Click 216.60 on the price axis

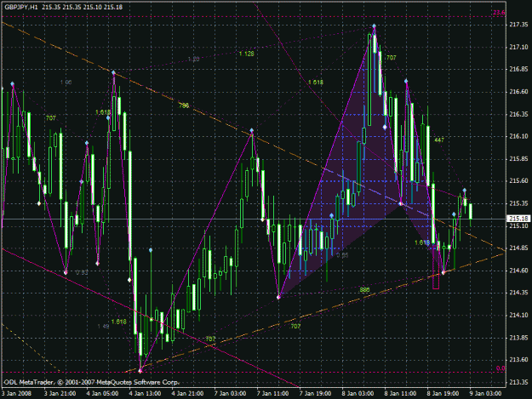518,92
